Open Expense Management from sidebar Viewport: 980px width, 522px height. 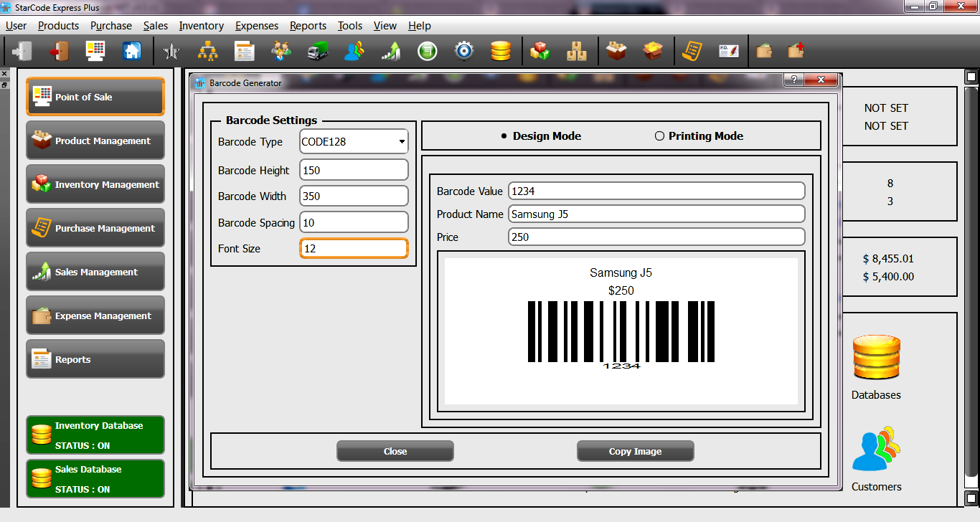pyautogui.click(x=95, y=315)
